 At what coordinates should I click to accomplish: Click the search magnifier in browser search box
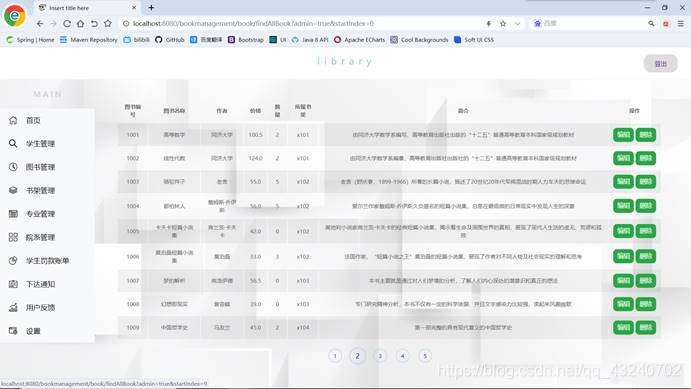pyautogui.click(x=651, y=23)
